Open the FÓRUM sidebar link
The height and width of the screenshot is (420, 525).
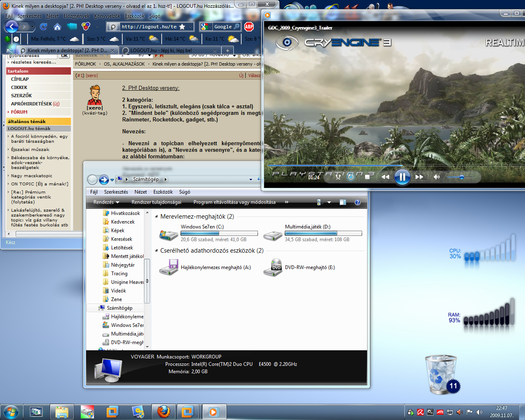pos(19,112)
